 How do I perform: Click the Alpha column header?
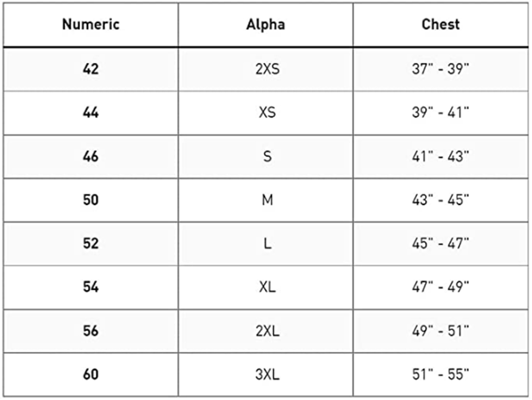coord(266,24)
